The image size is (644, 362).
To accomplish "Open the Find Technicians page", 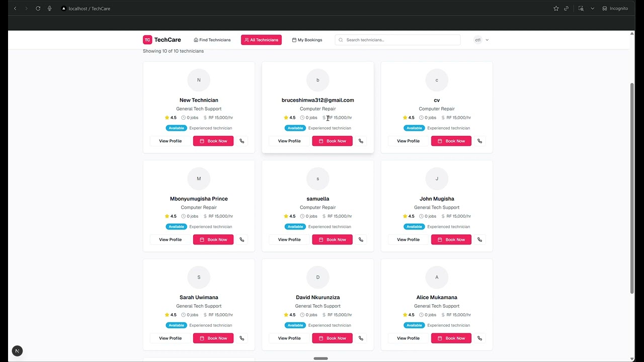I will tap(212, 40).
